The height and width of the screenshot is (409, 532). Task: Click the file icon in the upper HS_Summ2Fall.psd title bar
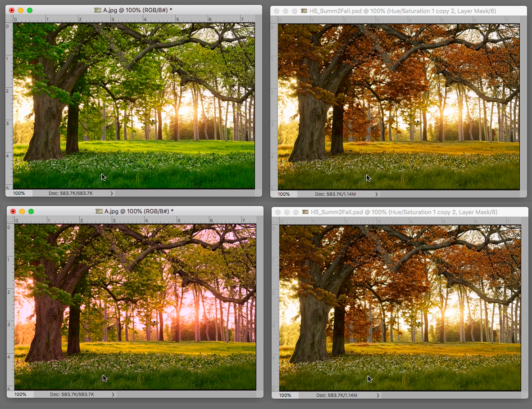pyautogui.click(x=304, y=11)
